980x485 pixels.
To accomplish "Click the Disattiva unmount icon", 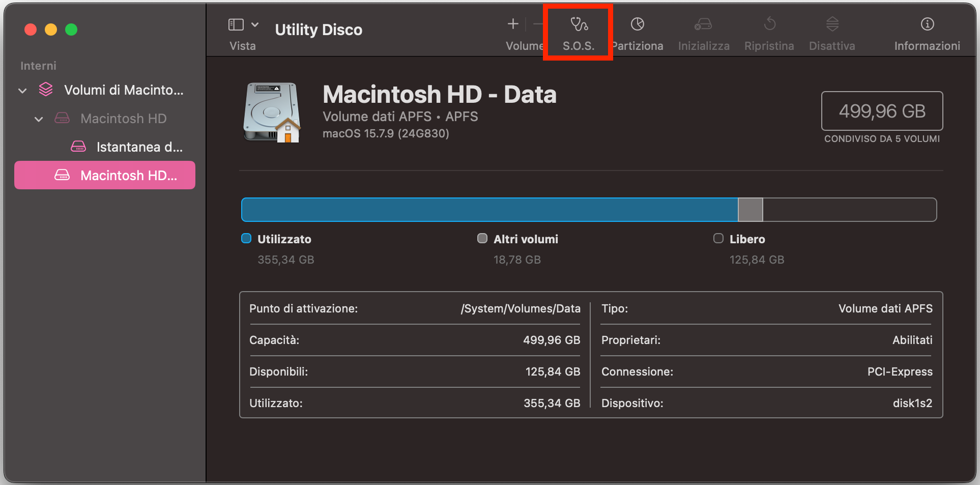I will (832, 24).
